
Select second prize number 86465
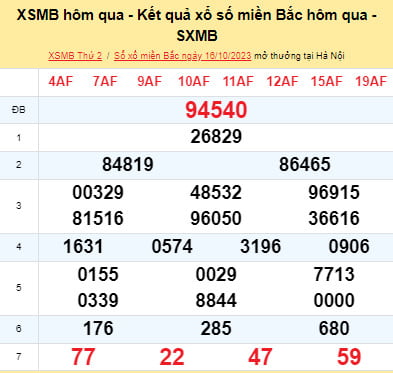(305, 164)
